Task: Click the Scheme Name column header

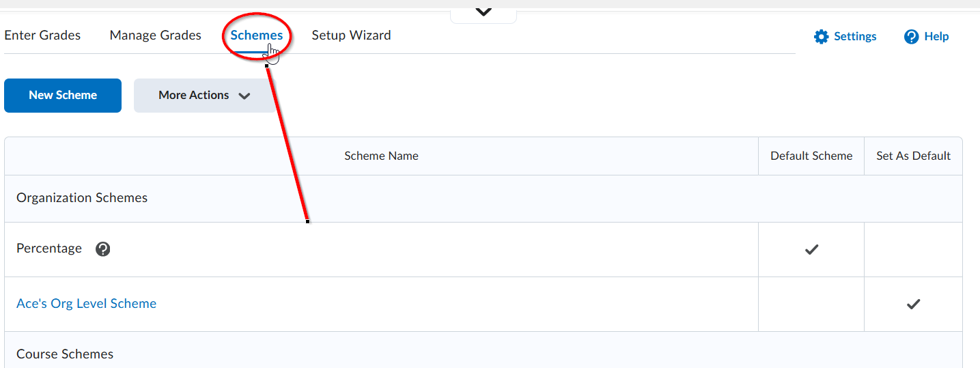Action: coord(381,156)
